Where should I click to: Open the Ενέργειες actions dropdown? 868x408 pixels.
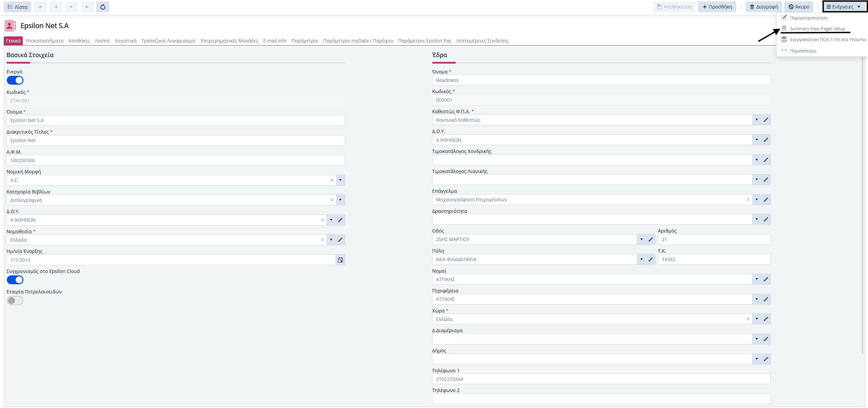point(844,7)
